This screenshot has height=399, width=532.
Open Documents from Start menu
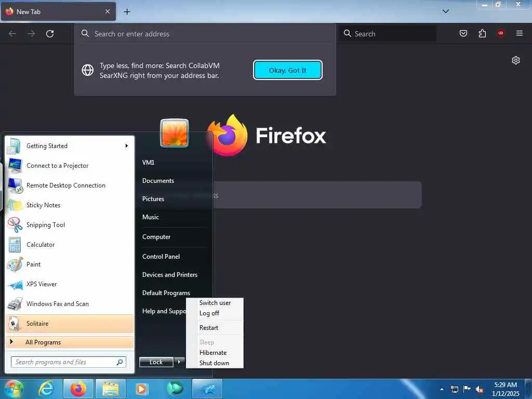(158, 181)
